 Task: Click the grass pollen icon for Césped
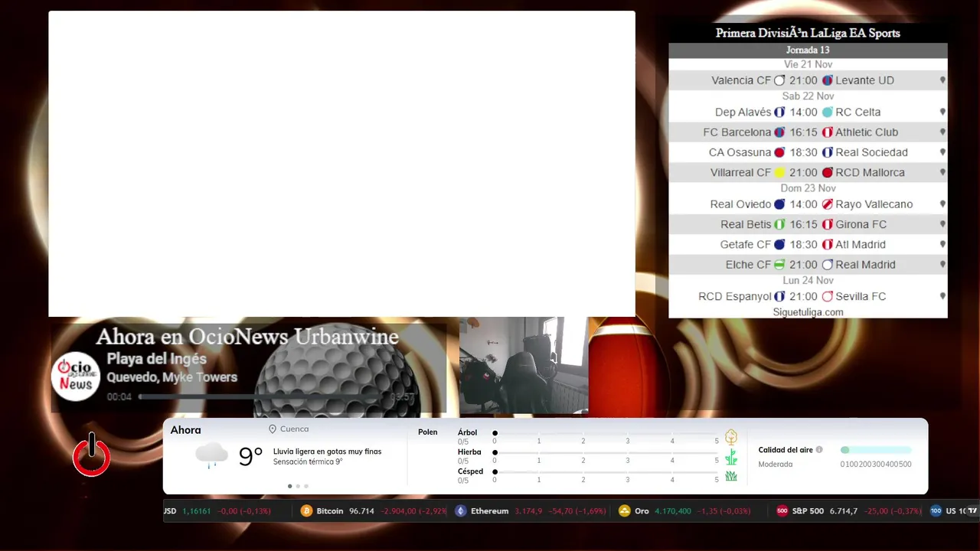[731, 476]
